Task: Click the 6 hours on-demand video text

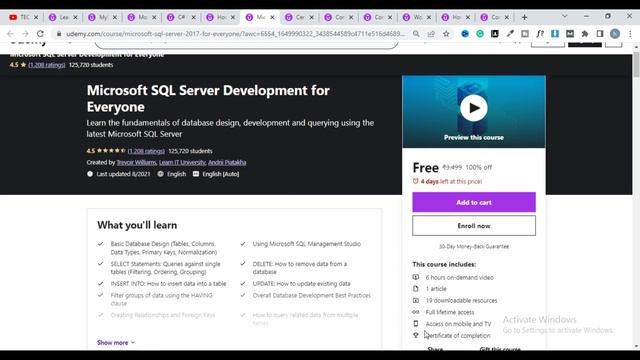Action: [x=460, y=278]
